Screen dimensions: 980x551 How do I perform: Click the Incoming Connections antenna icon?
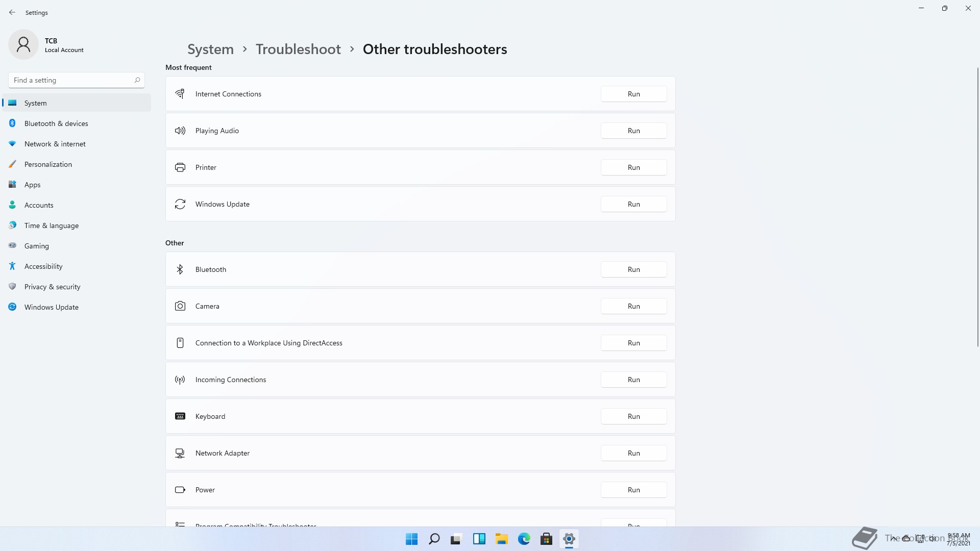point(180,380)
